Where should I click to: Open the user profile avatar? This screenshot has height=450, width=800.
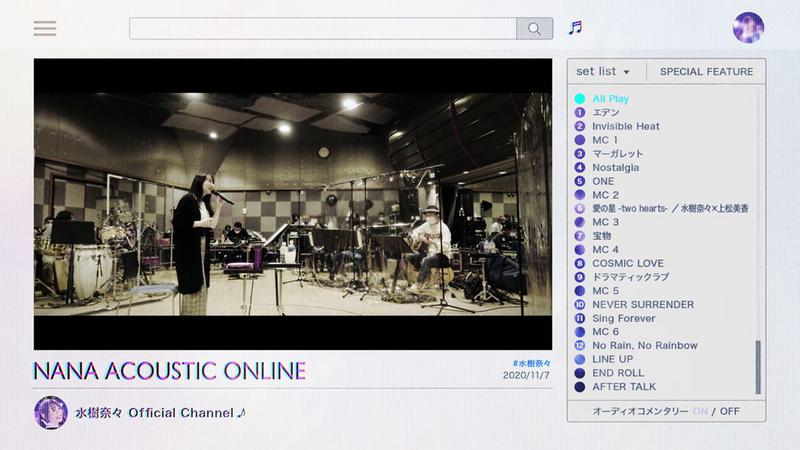tap(748, 28)
